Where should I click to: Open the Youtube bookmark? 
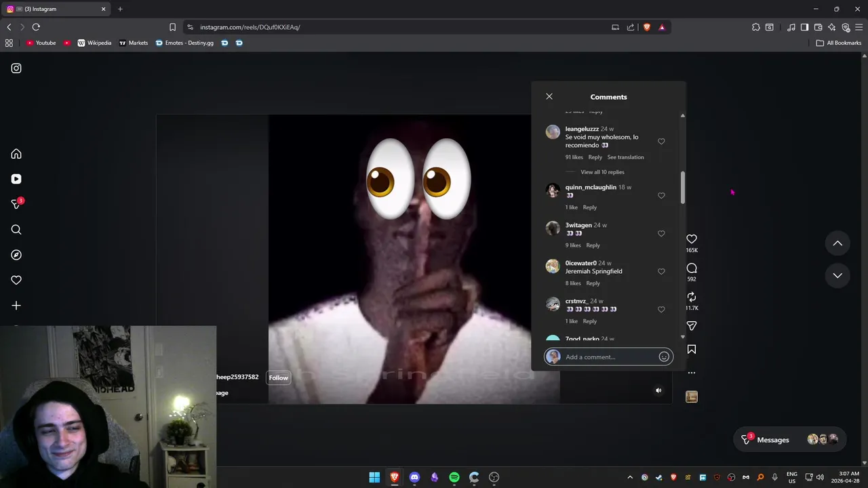pos(41,43)
